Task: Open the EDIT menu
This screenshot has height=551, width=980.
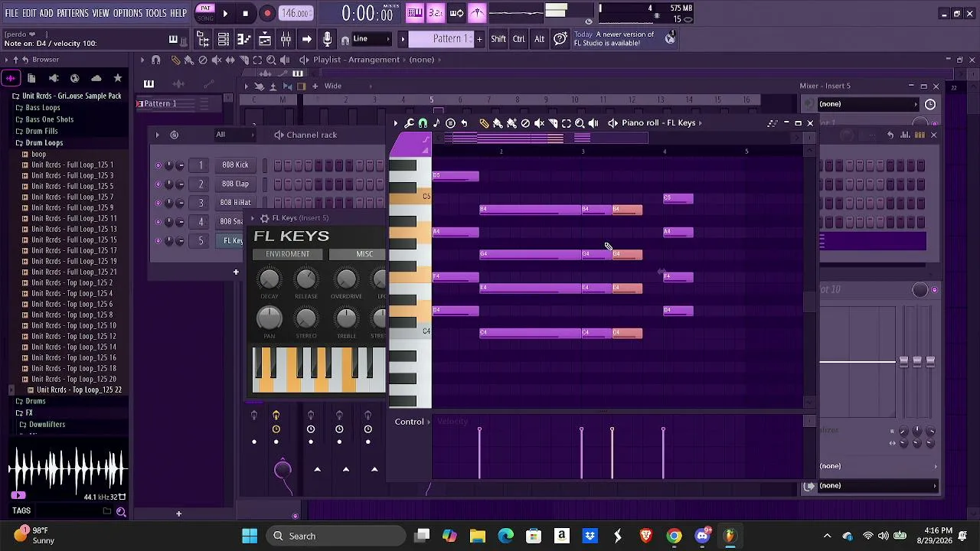Action: 29,13
